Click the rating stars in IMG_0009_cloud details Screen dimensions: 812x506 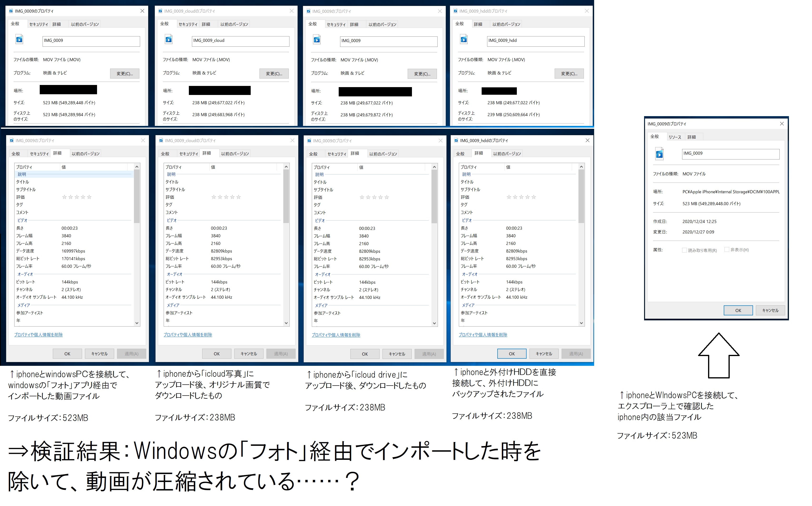pyautogui.click(x=226, y=197)
